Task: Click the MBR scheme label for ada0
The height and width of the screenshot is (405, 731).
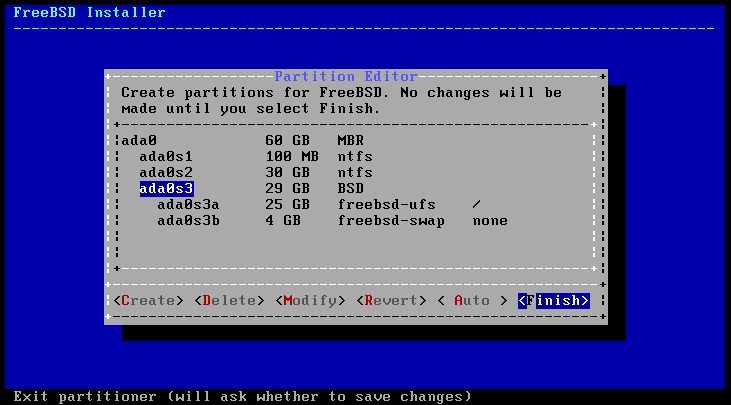Action: [350, 140]
